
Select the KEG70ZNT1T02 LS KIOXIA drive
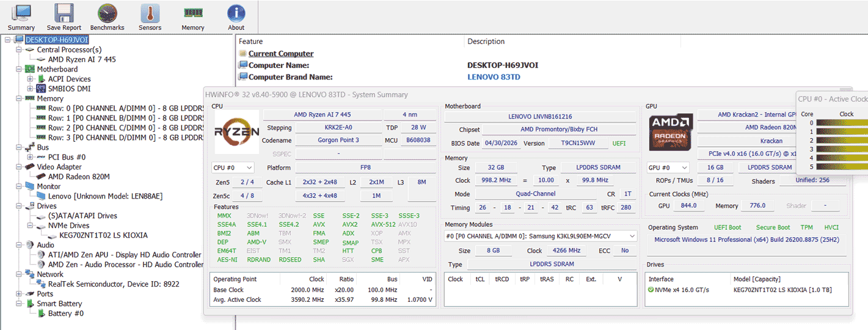pos(103,235)
